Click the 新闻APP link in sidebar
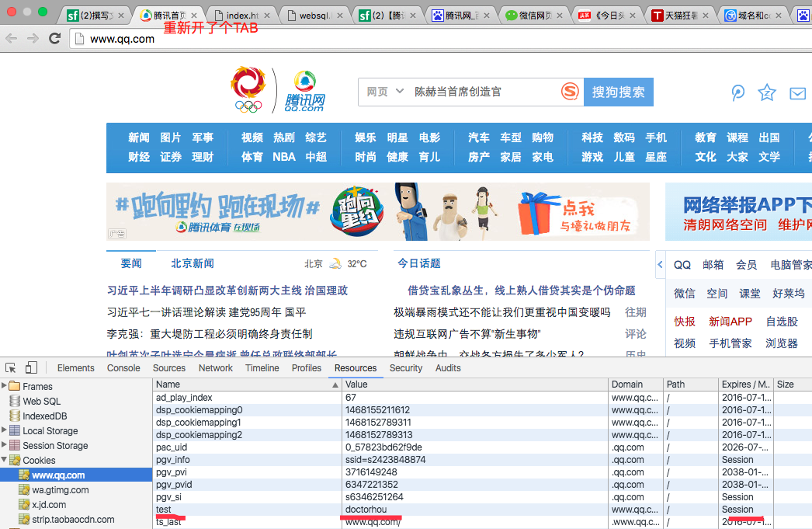Viewport: 812px width, 529px height. [x=730, y=322]
